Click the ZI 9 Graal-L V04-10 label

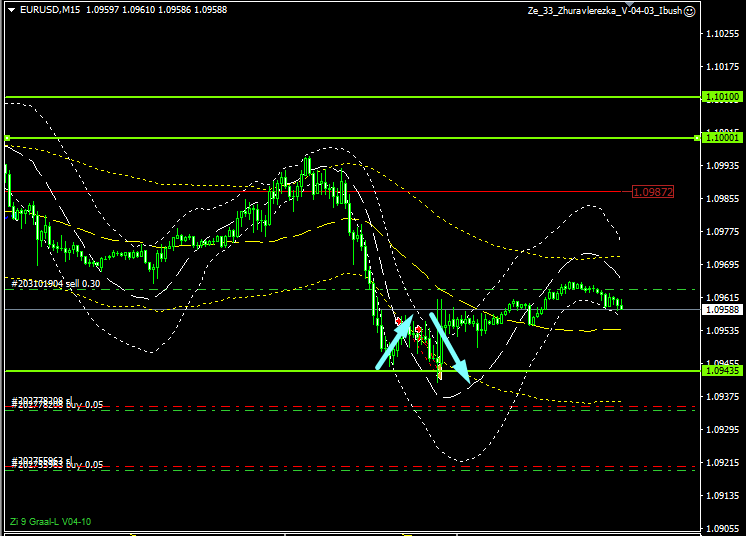[50, 521]
